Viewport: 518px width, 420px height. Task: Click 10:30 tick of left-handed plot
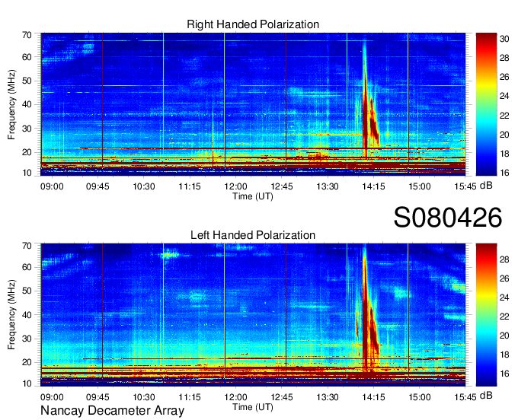(x=144, y=397)
